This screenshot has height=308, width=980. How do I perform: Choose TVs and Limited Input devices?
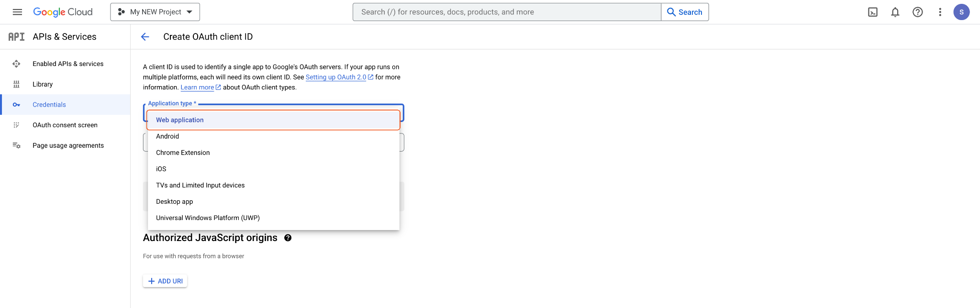[x=200, y=185]
